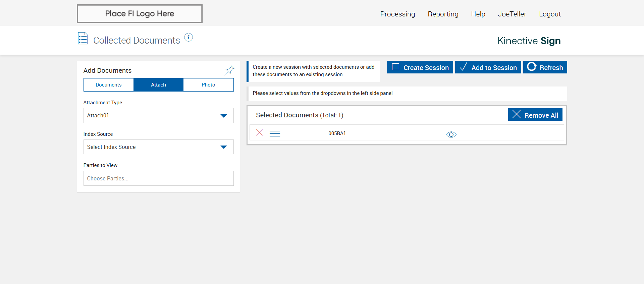Screen dimensions: 644x284
Task: Remove all selected documents
Action: [x=535, y=115]
